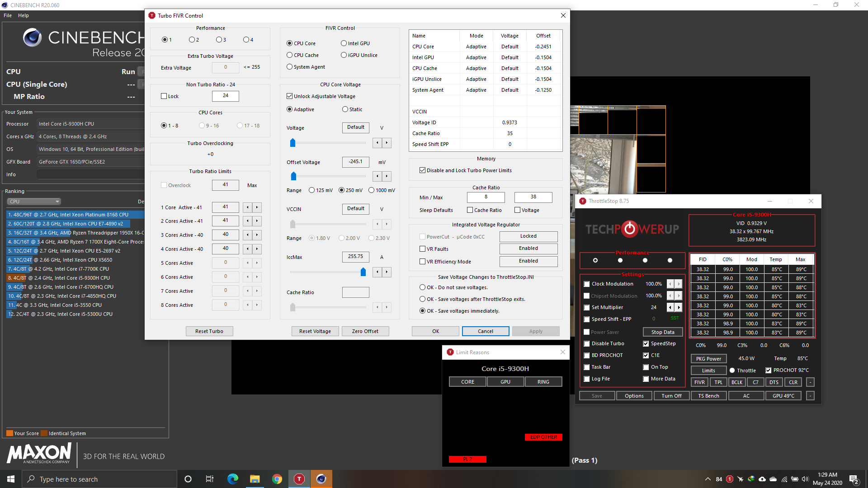The image size is (868, 488).
Task: Open Task View in the taskbar
Action: (x=210, y=479)
